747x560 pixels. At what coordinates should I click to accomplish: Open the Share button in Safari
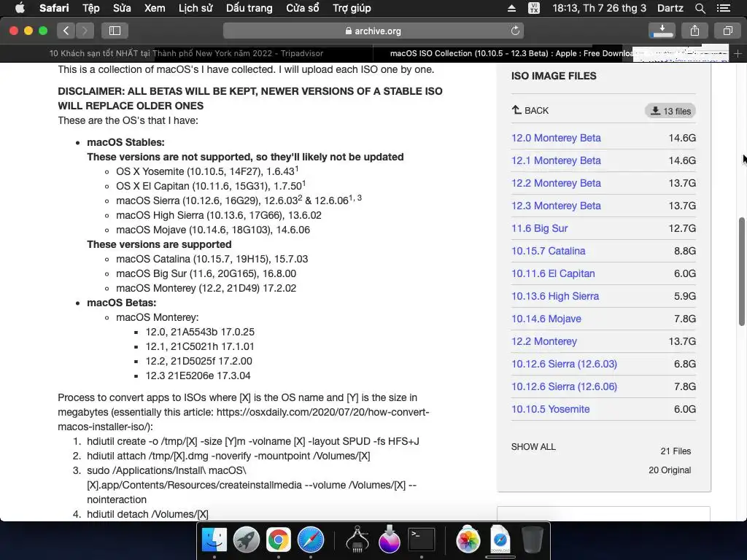click(x=694, y=31)
